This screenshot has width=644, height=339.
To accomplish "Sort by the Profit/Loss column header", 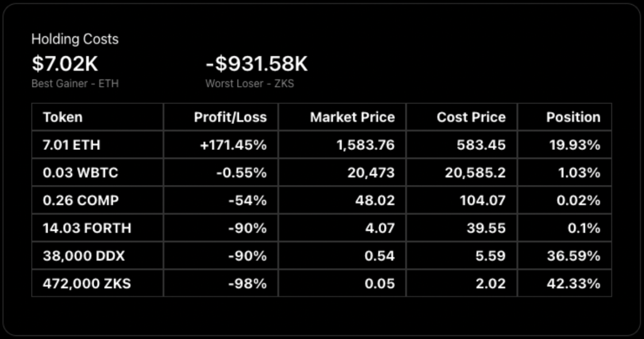I will pyautogui.click(x=230, y=117).
